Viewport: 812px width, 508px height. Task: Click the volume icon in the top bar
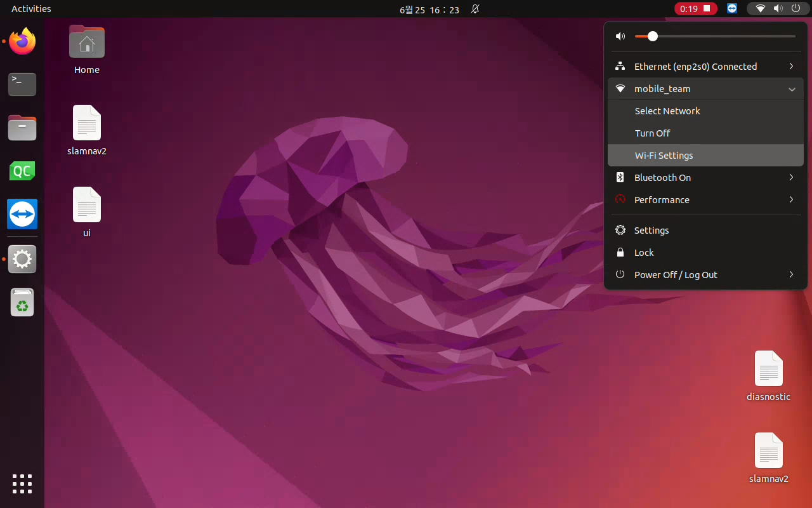(x=778, y=9)
